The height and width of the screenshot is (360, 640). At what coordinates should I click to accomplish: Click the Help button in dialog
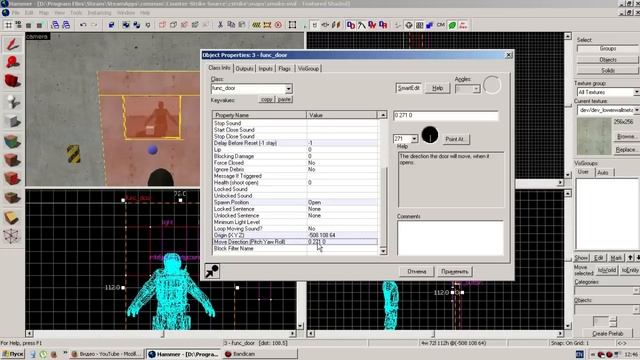(x=438, y=88)
